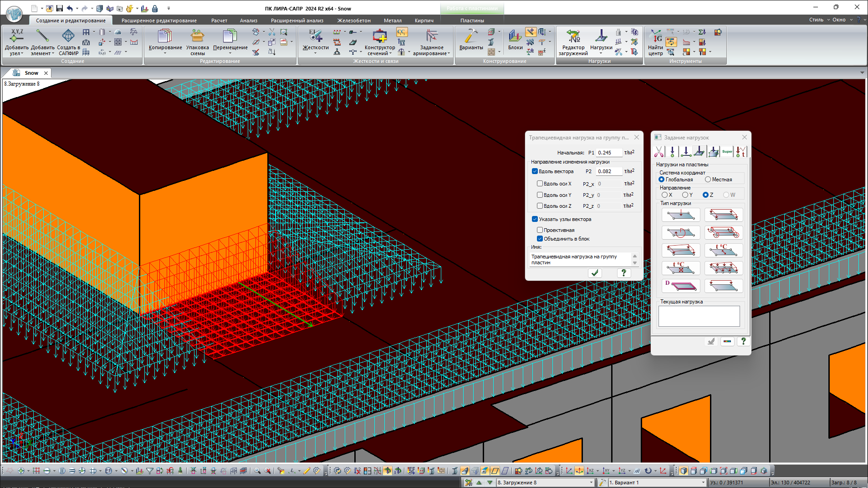Choose direction X radio button
This screenshot has width=868, height=488.
pos(664,195)
